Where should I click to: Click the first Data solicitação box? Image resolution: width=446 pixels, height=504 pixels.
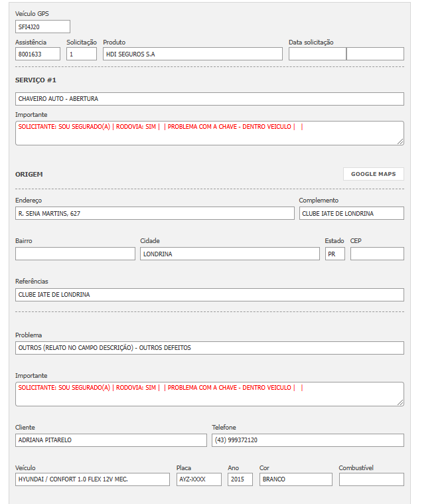pyautogui.click(x=317, y=54)
